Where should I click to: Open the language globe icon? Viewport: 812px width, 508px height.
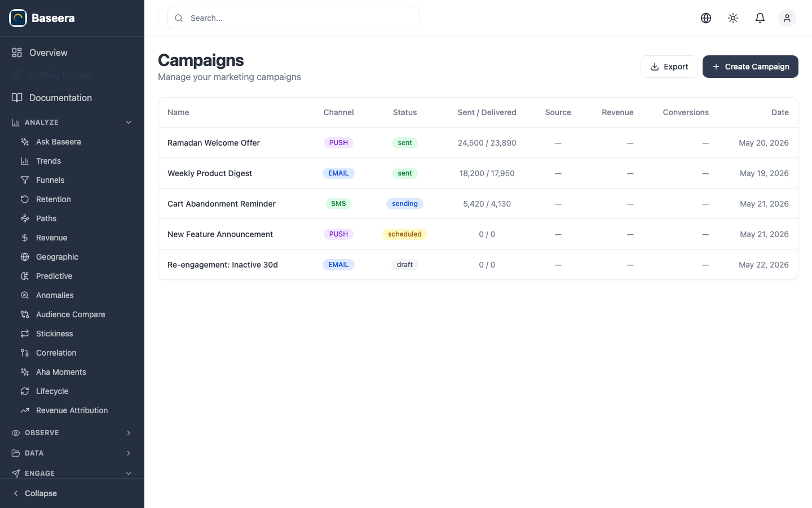pos(706,18)
